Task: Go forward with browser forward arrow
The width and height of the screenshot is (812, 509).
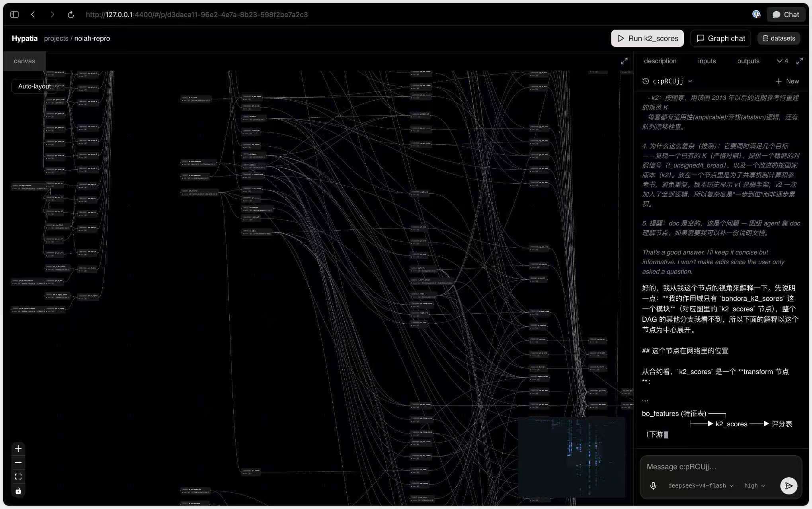Action: click(52, 15)
